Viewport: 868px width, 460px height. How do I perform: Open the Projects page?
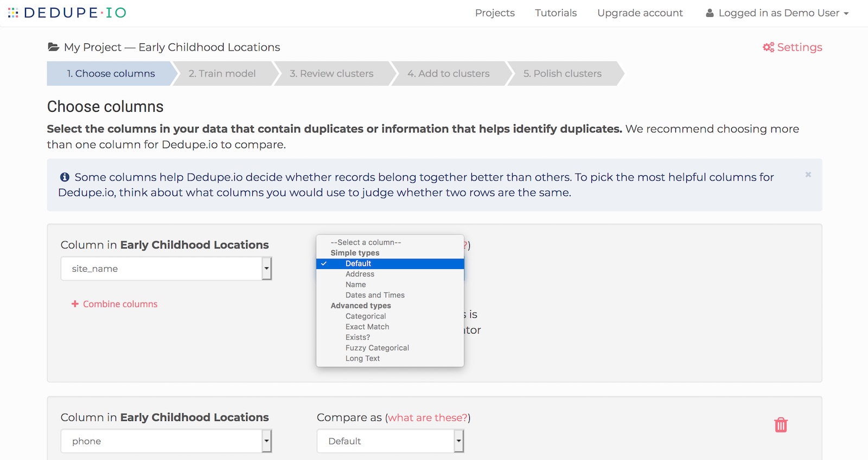tap(495, 13)
